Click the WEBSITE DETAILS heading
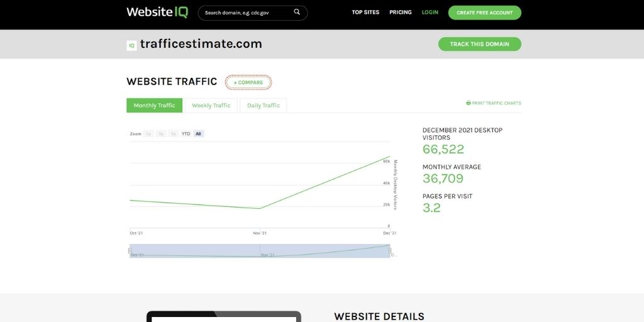644x322 pixels. (x=379, y=316)
